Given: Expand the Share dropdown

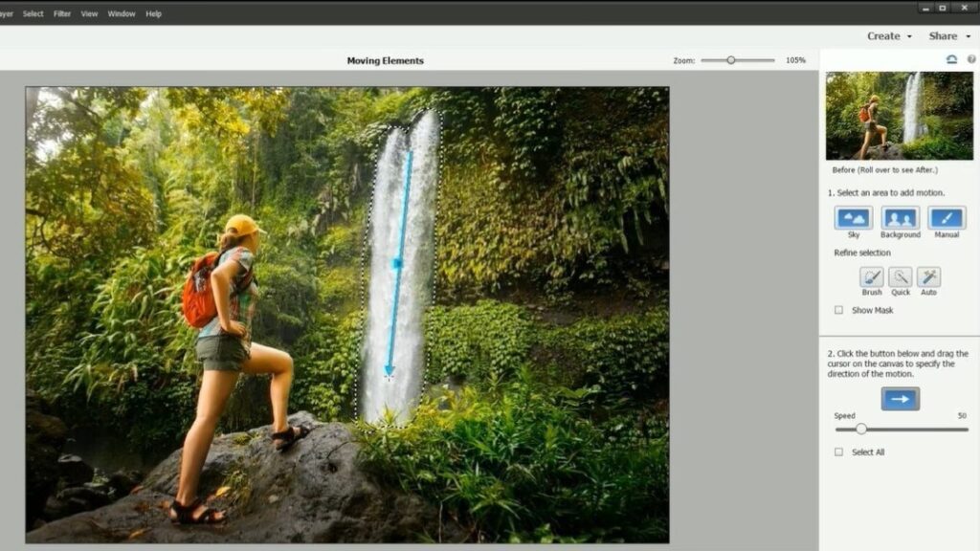Looking at the screenshot, I should [948, 36].
